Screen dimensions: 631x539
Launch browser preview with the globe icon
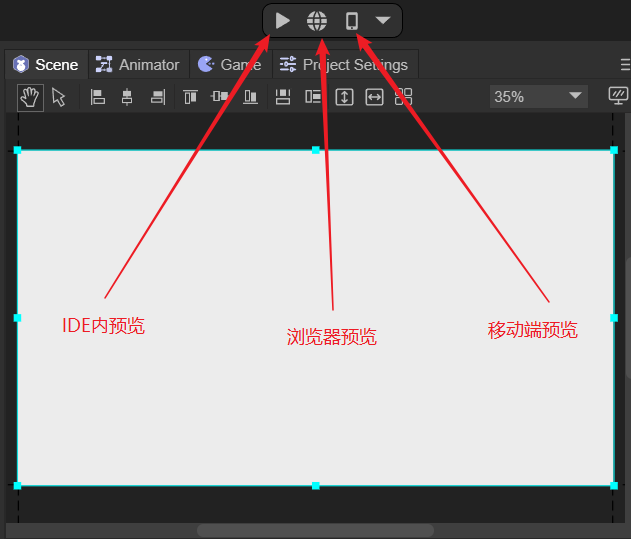[317, 21]
